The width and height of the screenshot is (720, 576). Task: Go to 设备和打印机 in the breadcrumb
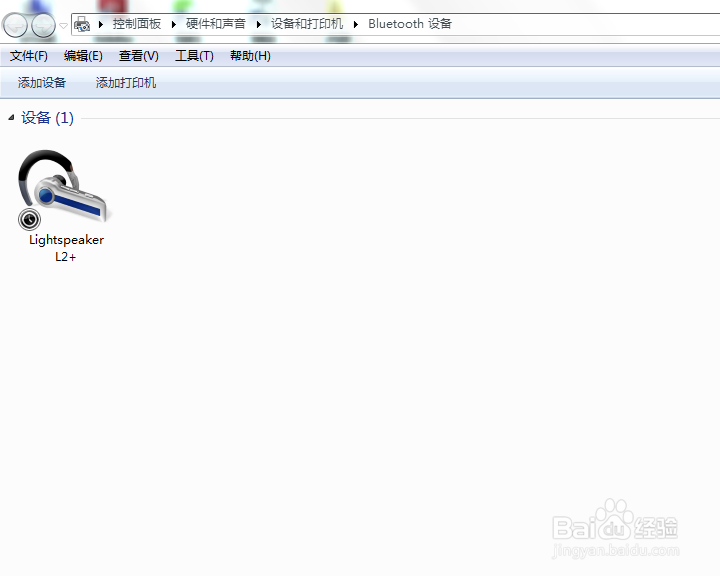(x=307, y=24)
